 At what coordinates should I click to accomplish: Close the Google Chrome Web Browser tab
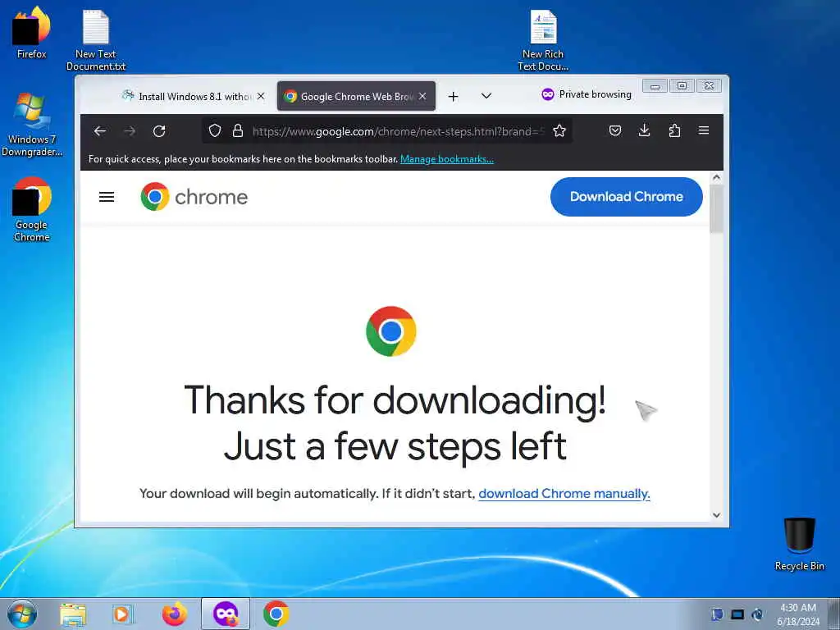coord(422,96)
